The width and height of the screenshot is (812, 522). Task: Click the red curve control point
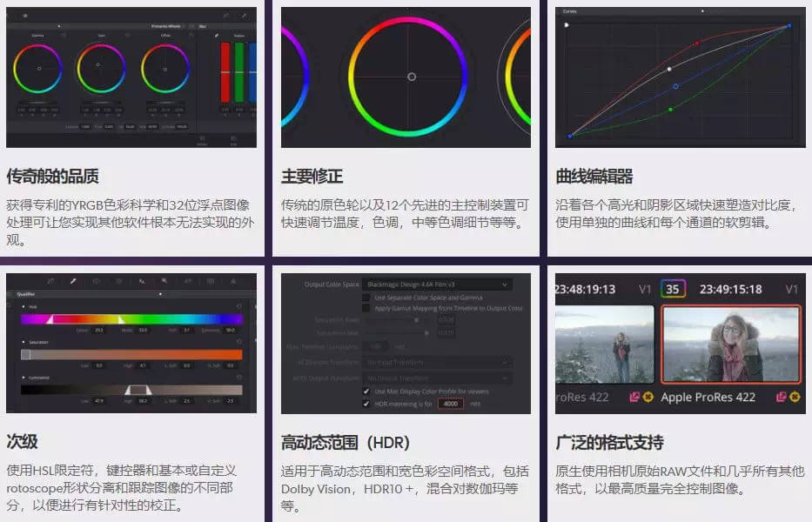[x=697, y=43]
